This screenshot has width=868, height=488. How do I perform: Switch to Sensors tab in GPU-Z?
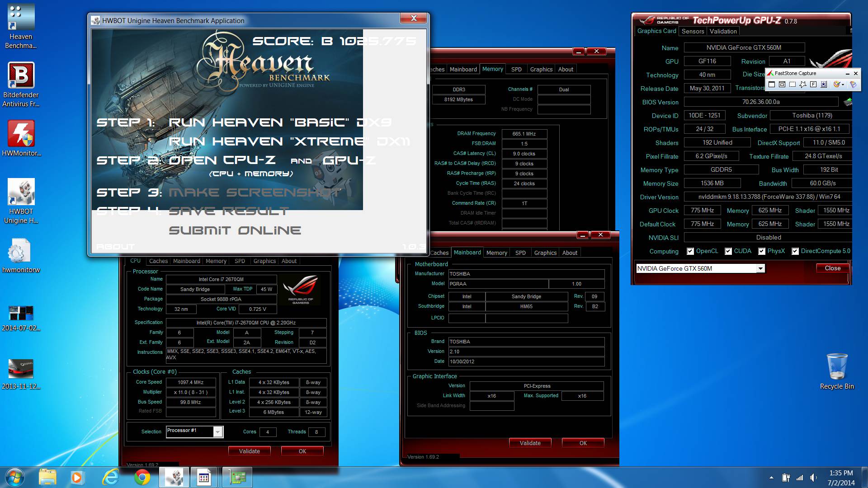point(693,31)
